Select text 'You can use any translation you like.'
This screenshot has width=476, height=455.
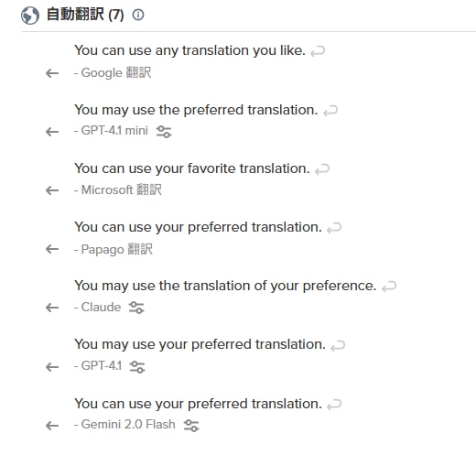click(x=189, y=50)
